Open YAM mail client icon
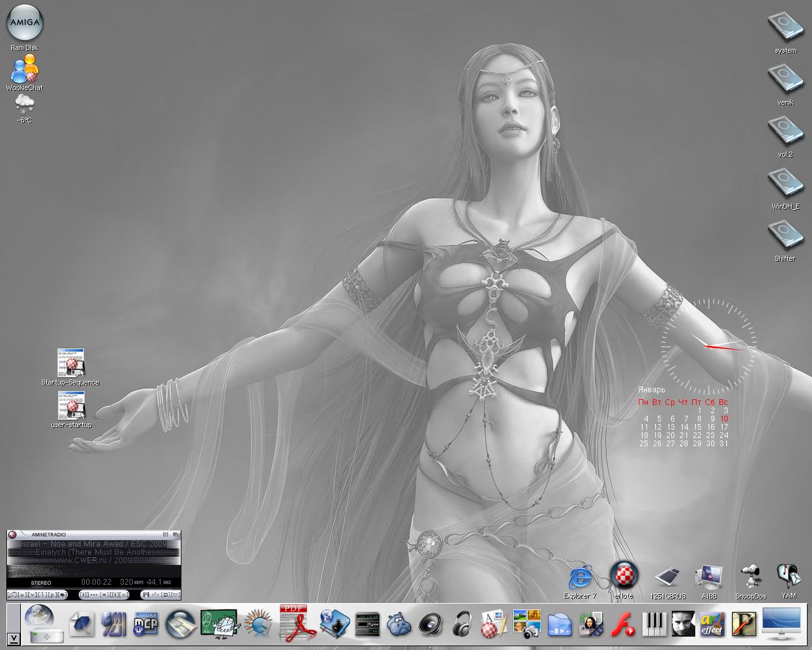The height and width of the screenshot is (650, 812). (x=789, y=576)
